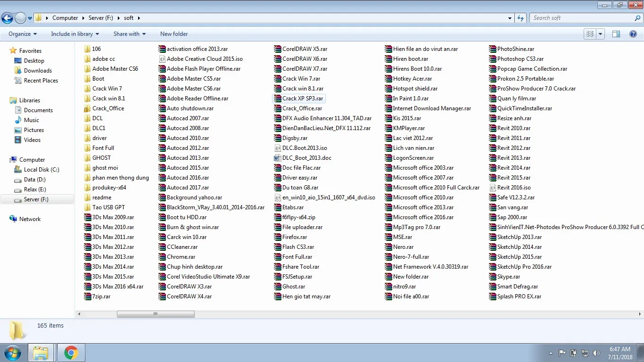Screen dimensions: 644x362
Task: Select Microsoft office 2016.rar file name
Action: tap(423, 217)
